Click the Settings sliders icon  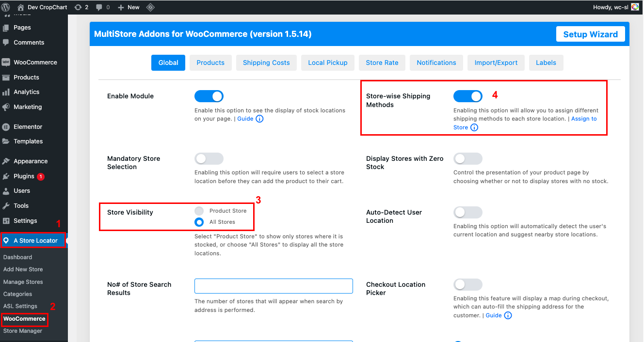point(6,221)
